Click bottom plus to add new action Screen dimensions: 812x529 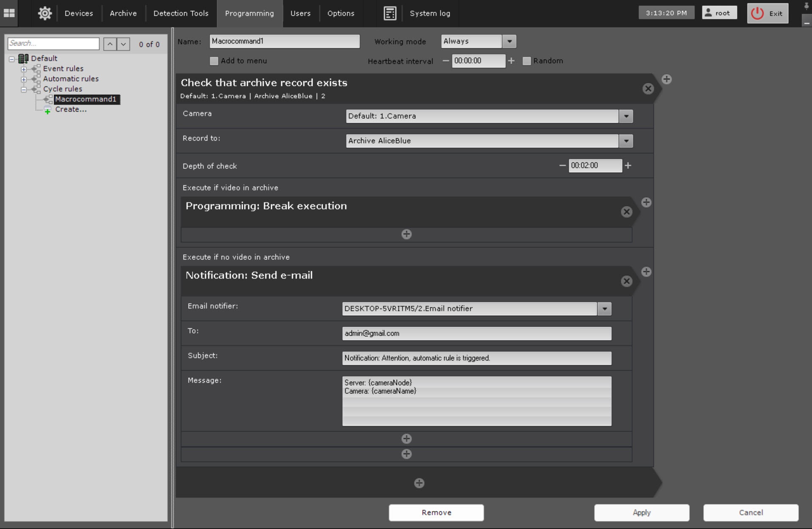(419, 483)
